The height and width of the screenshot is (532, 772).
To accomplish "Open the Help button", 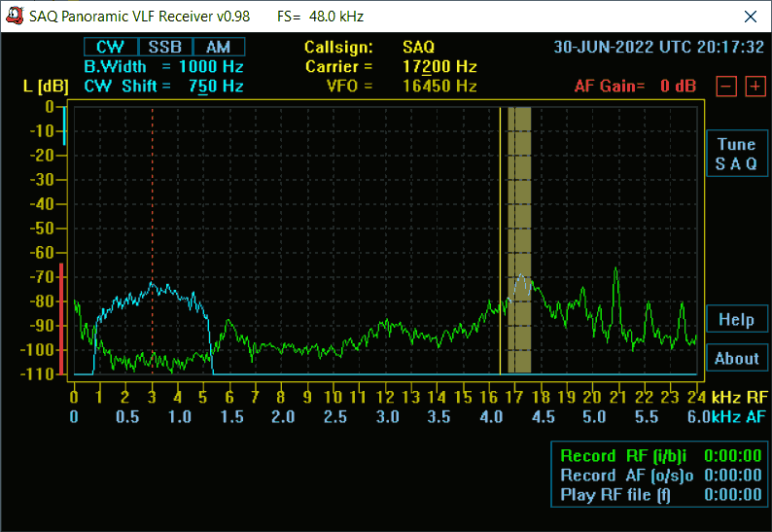I will click(736, 319).
